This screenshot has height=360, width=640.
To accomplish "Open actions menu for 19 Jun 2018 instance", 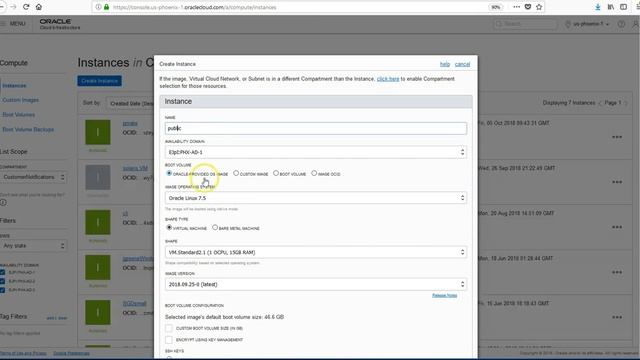I will [x=617, y=272].
